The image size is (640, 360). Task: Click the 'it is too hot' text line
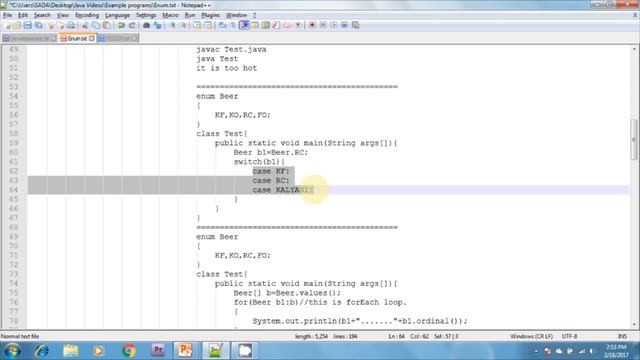(x=227, y=68)
